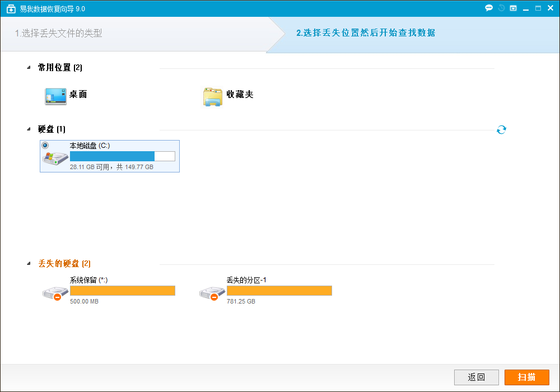Screen dimensions: 560x392
Task: Collapse the 丢失的硬盘 section
Action: tap(29, 264)
